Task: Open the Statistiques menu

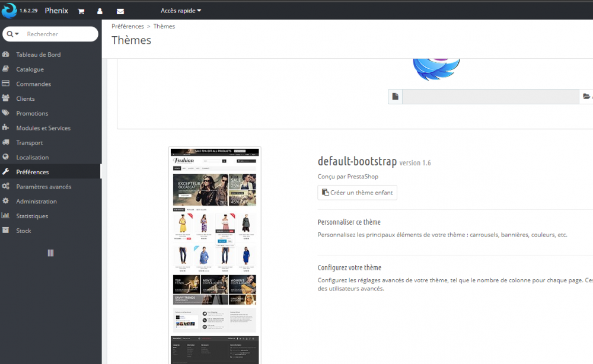Action: pos(50,216)
